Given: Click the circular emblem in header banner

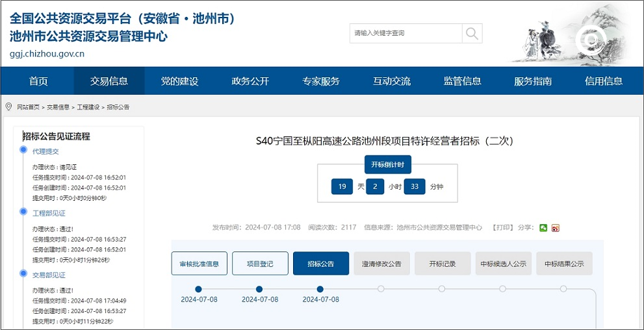Looking at the screenshot, I should 591,41.
